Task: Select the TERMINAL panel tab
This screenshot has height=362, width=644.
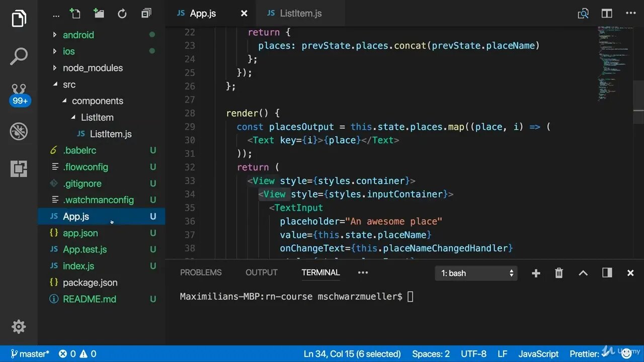Action: (320, 273)
